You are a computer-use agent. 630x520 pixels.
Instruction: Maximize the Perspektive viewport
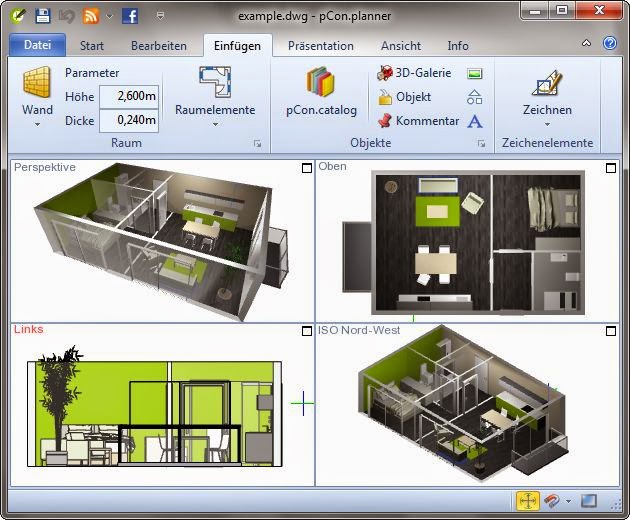click(307, 168)
